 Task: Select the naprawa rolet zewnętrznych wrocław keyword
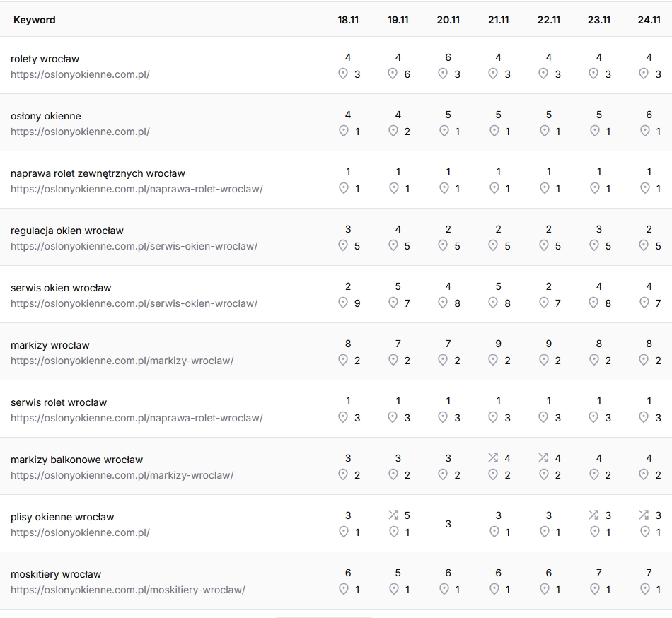98,173
